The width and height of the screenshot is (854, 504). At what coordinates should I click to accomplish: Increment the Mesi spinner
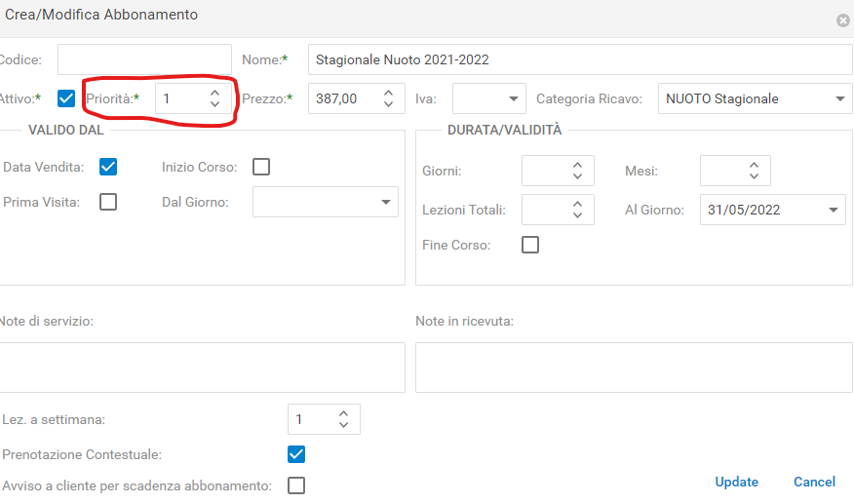754,166
